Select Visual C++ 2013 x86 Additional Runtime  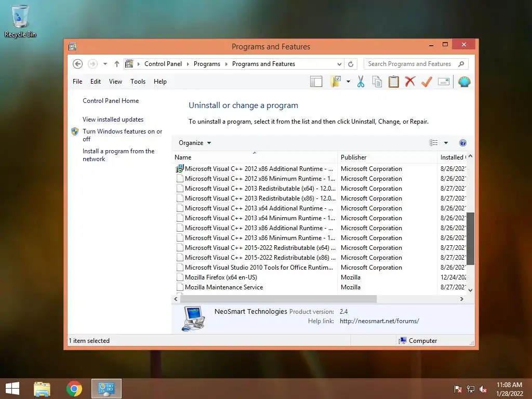(255, 228)
